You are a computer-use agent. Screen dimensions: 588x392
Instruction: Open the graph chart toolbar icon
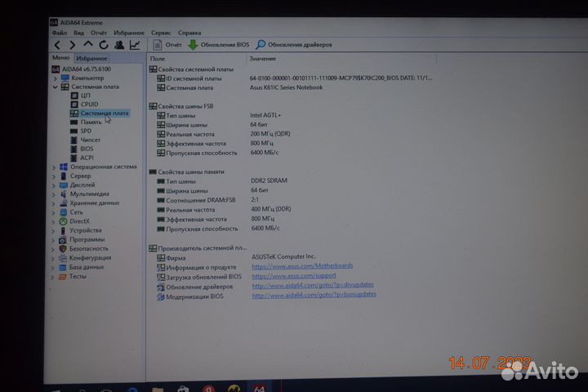pyautogui.click(x=135, y=45)
